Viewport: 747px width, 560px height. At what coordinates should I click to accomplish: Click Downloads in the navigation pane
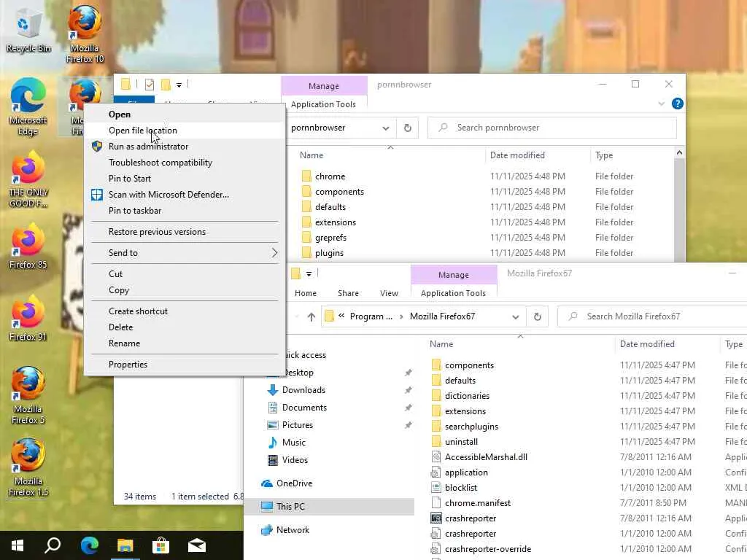(303, 390)
